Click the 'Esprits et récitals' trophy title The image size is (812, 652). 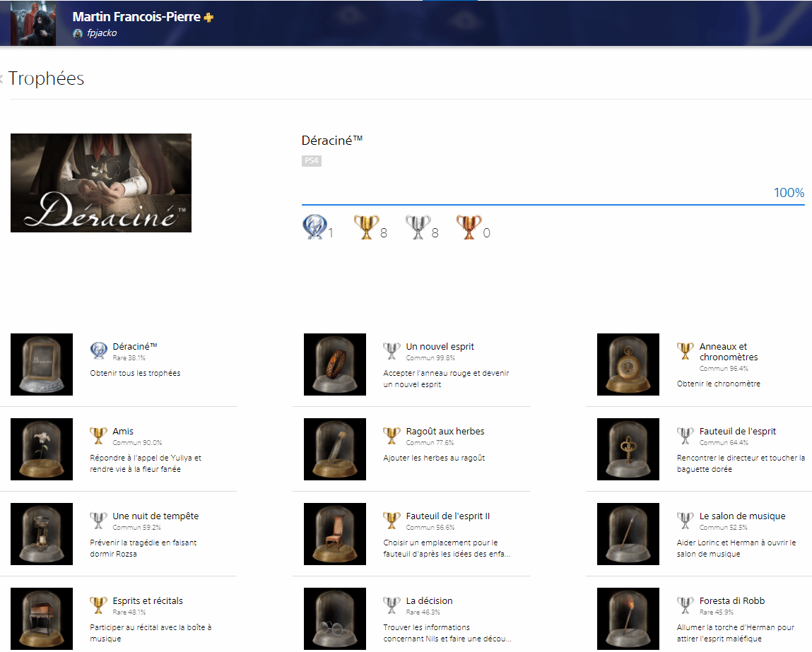pyautogui.click(x=148, y=601)
